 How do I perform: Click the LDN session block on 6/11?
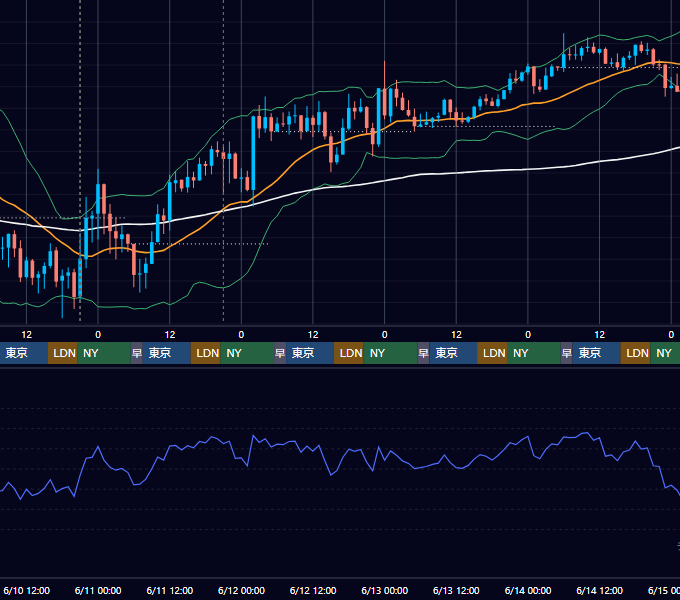[206, 353]
